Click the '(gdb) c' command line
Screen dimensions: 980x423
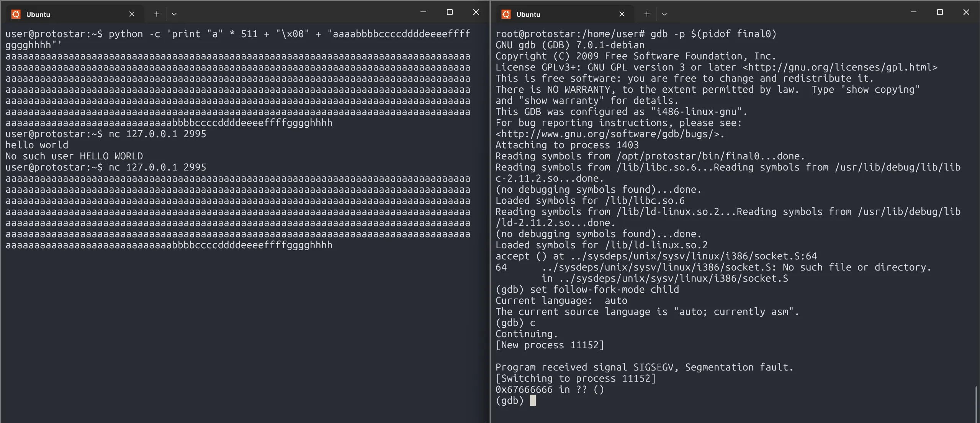point(515,323)
